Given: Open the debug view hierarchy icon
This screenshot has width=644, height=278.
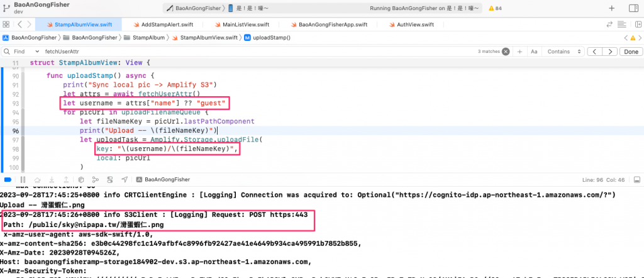Looking at the screenshot, I should pos(81,180).
